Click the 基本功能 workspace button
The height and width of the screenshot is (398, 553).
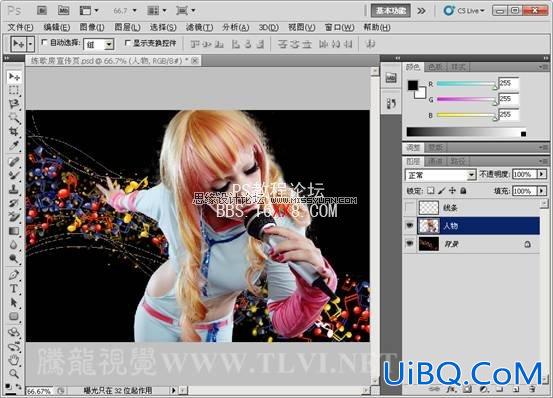tap(390, 11)
